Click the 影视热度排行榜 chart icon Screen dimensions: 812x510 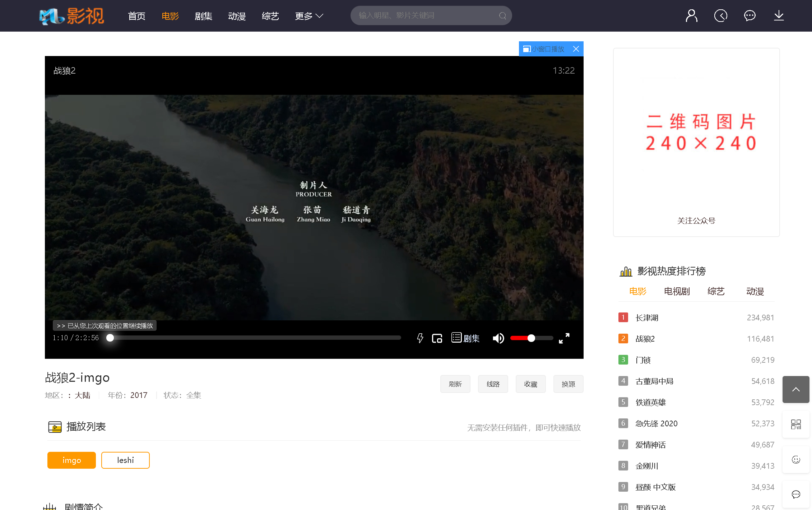(x=626, y=271)
